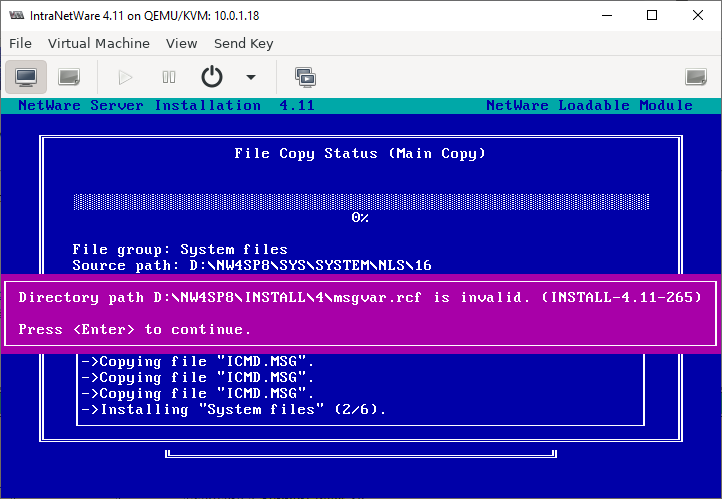Manage VM snapshots
The height and width of the screenshot is (499, 722).
click(x=305, y=77)
